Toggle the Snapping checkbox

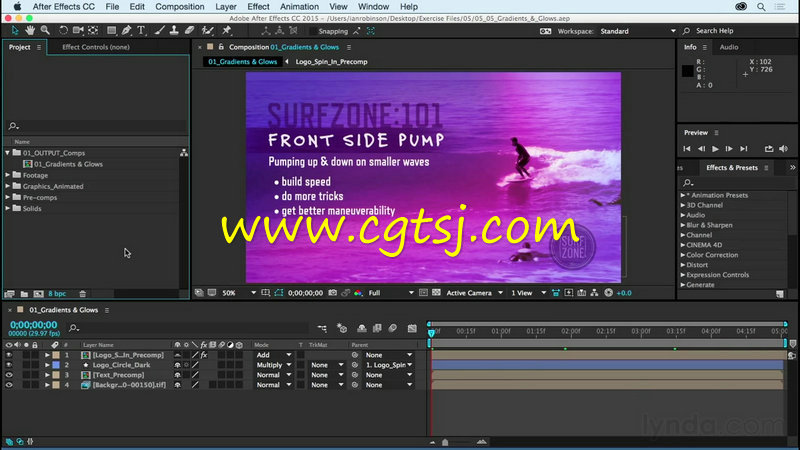312,31
